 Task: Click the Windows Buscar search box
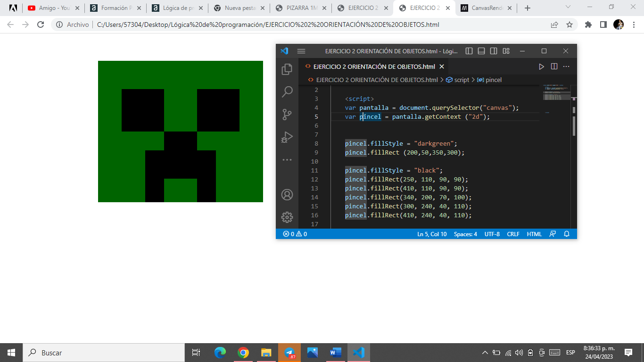[104, 352]
